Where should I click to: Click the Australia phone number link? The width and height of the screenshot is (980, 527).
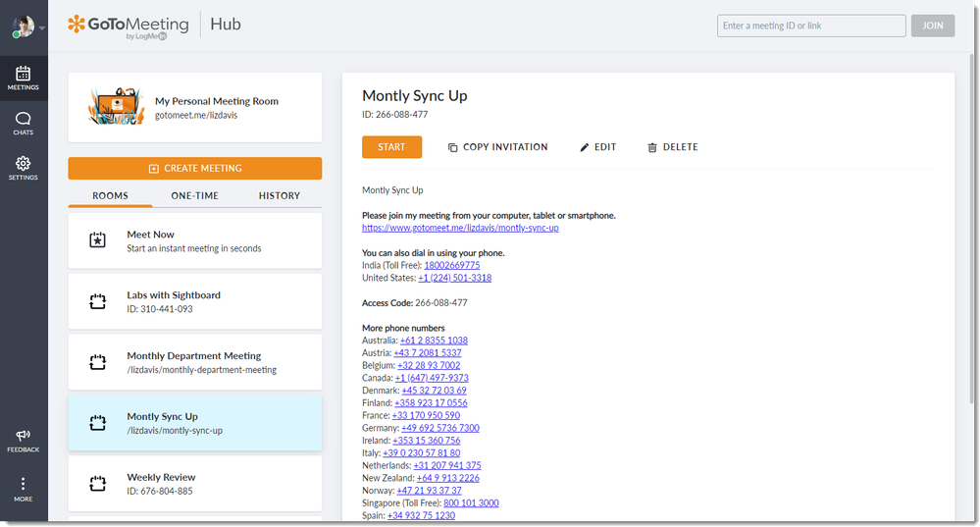coord(434,341)
